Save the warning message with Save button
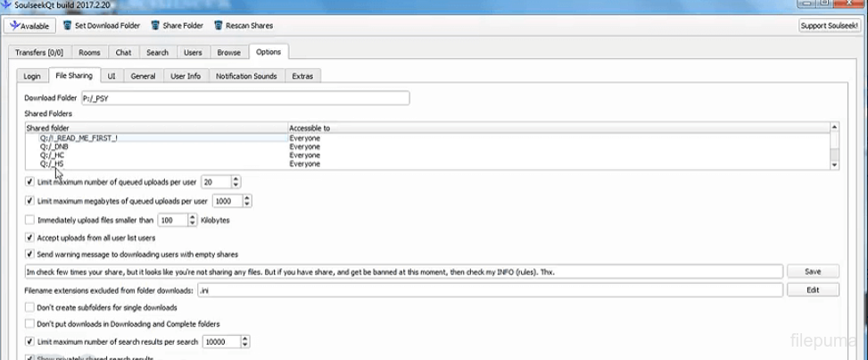 [x=813, y=271]
